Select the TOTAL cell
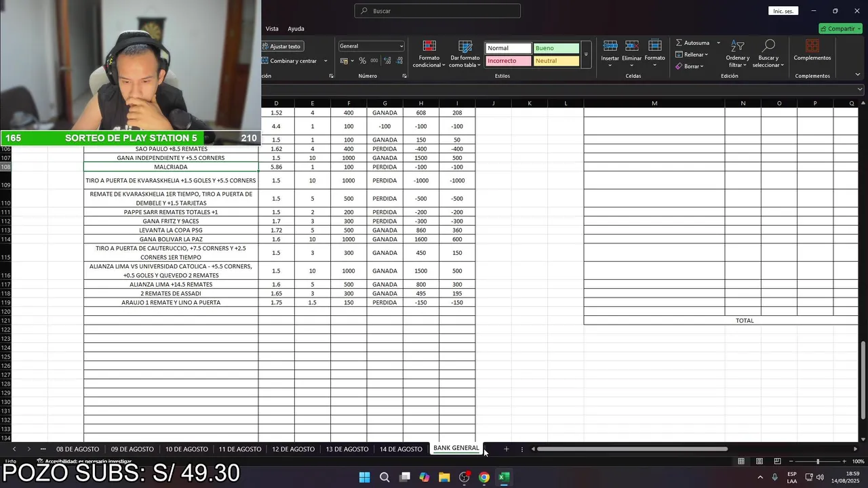868x488 pixels. (745, 321)
